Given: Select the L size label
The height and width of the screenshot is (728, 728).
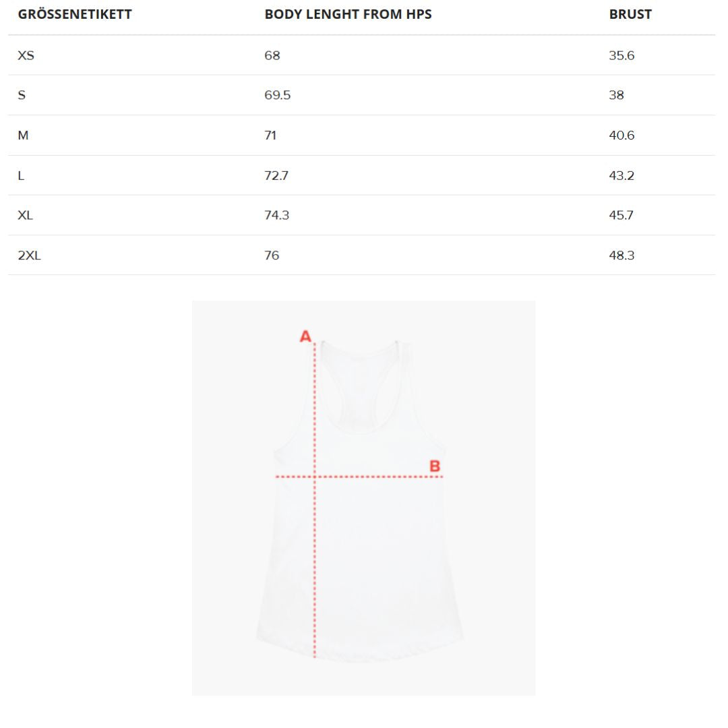Looking at the screenshot, I should coord(21,175).
